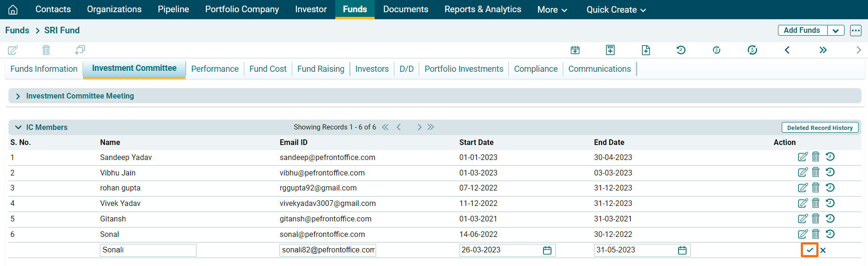
Task: Click the add calendar event toolbar icon
Action: [x=575, y=50]
